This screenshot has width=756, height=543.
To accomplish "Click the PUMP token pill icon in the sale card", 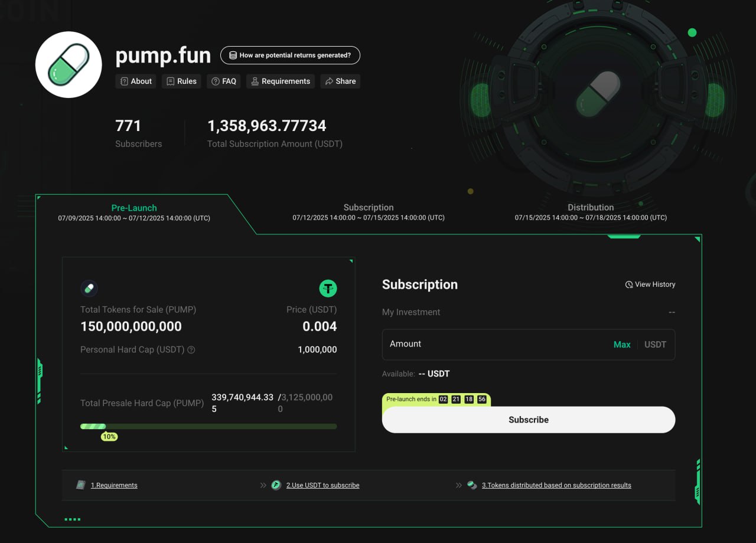I will point(89,288).
